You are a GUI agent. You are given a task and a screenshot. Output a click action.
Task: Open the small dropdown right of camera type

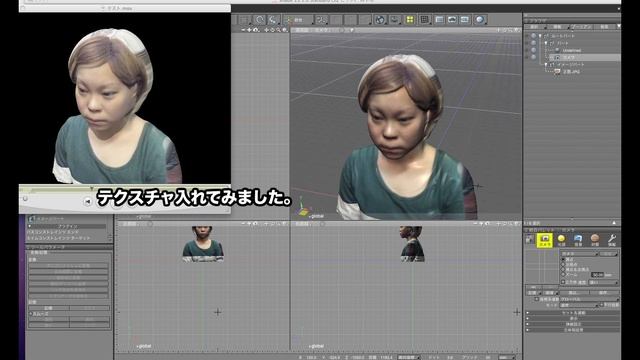(x=609, y=253)
